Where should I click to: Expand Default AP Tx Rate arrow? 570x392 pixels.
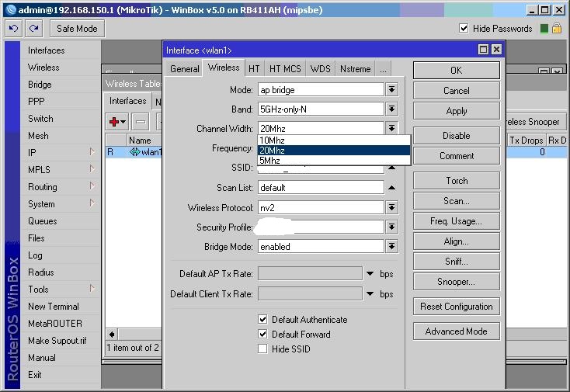tap(370, 273)
